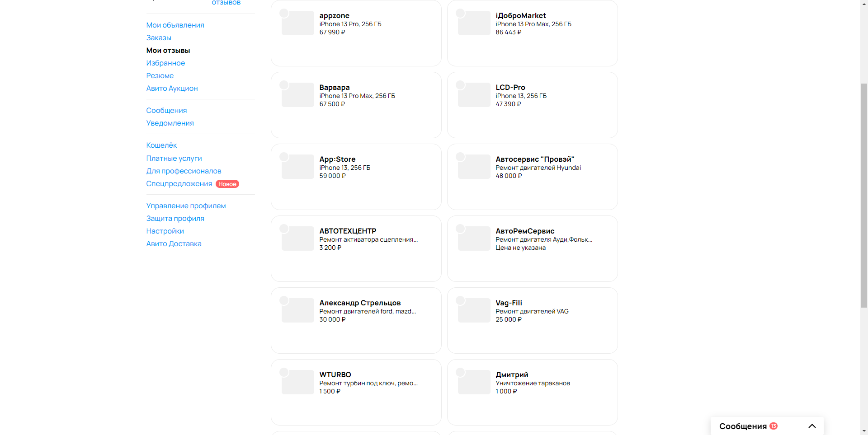The image size is (868, 435).
Task: Click the отзывов link at top
Action: click(x=226, y=3)
